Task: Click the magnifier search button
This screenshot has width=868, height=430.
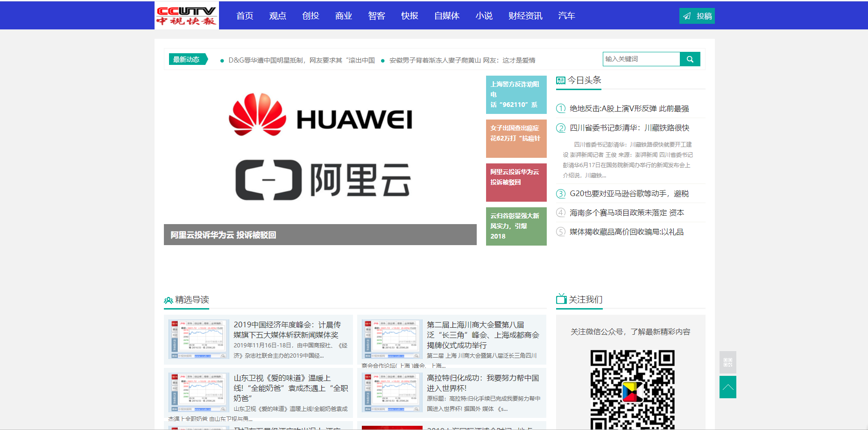Action: click(690, 59)
